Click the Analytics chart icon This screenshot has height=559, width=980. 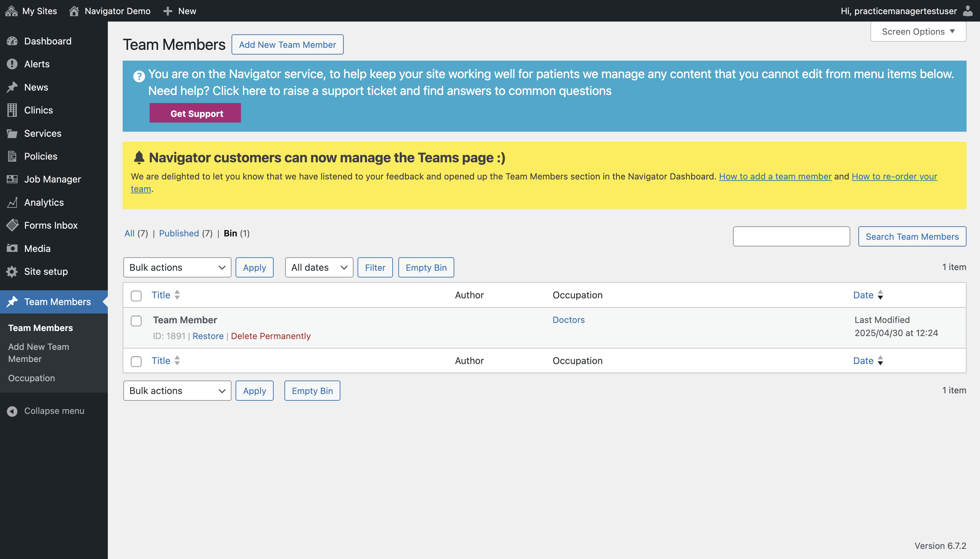(12, 202)
